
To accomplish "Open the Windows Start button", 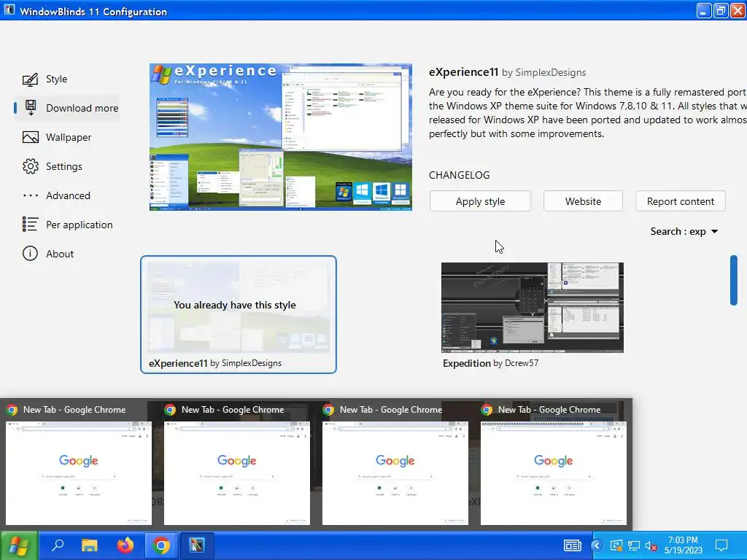I will tap(18, 545).
